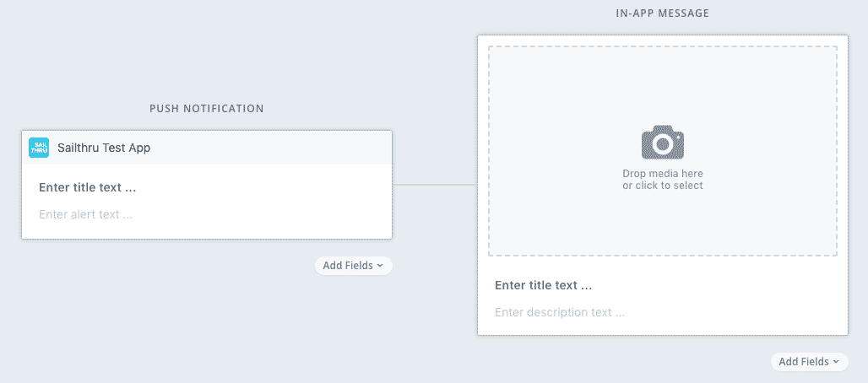Click the chevron on in-app message Add Fields

(836, 362)
